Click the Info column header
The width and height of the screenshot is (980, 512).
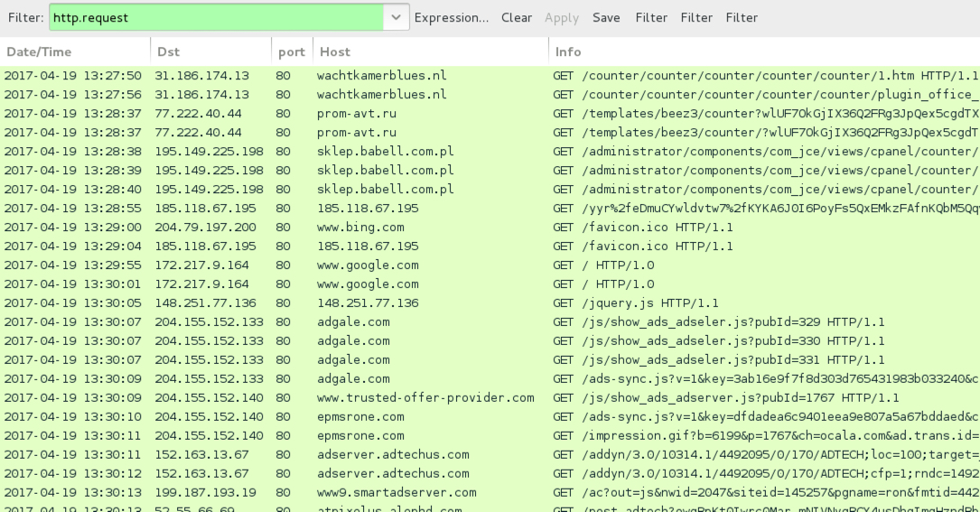point(764,51)
